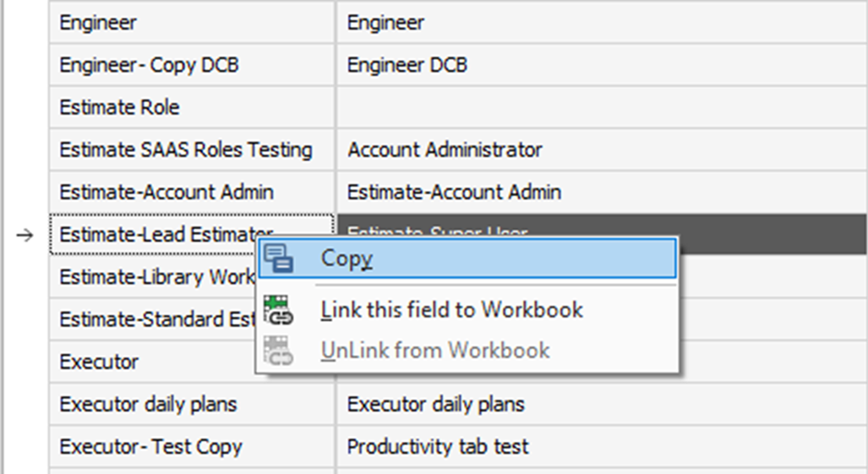Select the Engineer role name cell
The height and width of the screenshot is (474, 868).
[98, 23]
